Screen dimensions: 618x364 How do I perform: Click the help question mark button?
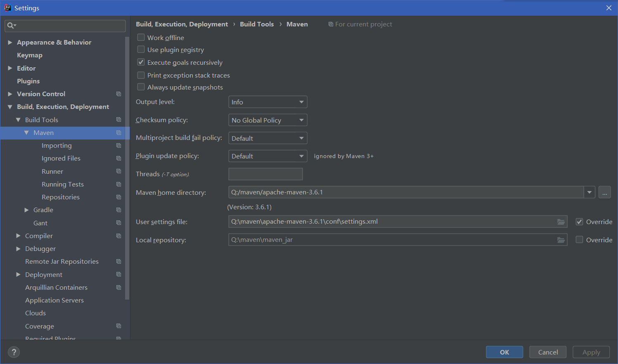click(x=14, y=352)
